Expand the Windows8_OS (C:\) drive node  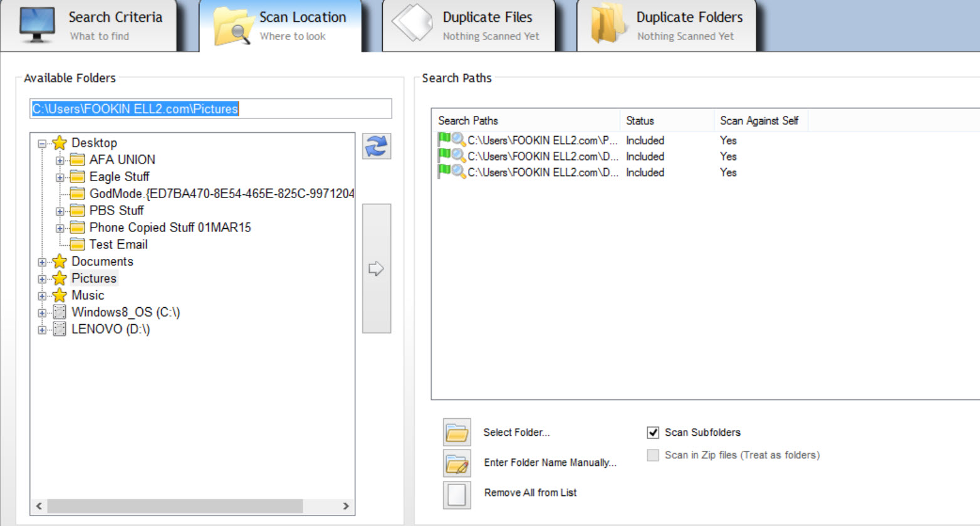coord(42,313)
